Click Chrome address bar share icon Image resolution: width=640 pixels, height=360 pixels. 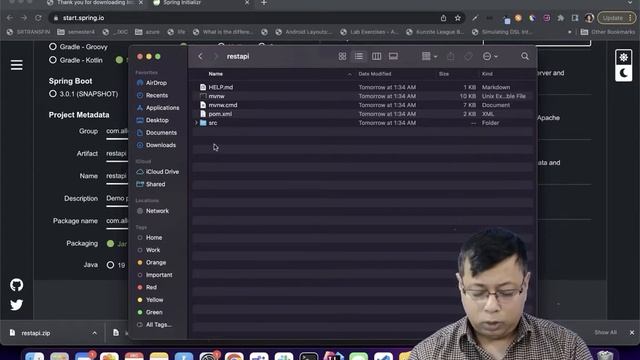[x=443, y=18]
